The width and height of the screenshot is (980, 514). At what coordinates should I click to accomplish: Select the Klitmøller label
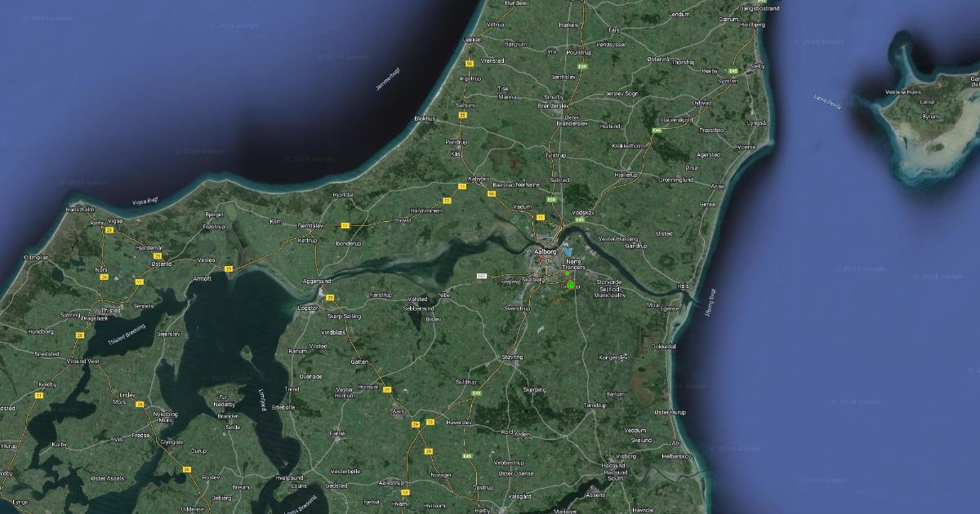tap(37, 256)
